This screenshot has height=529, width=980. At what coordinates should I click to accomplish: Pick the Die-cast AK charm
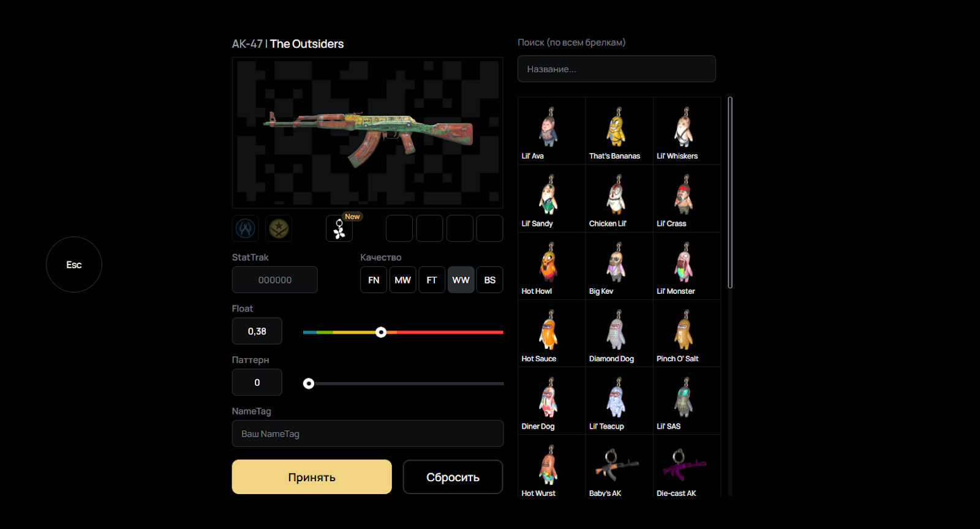coord(686,468)
